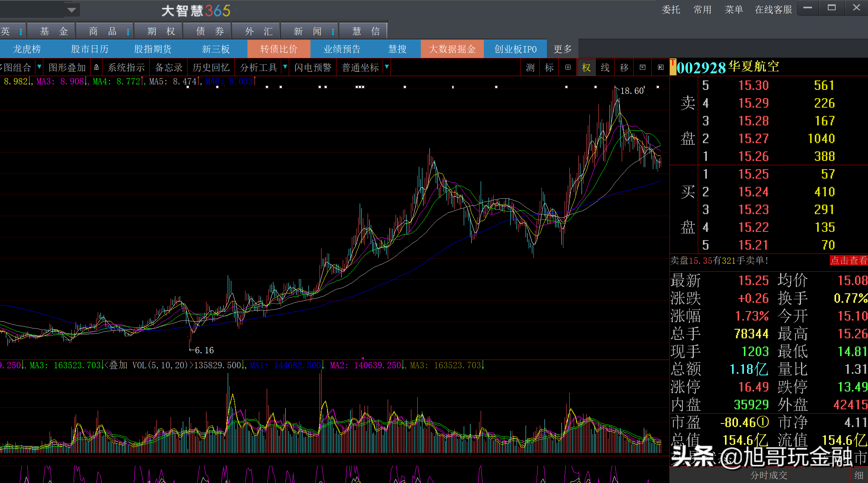Screen dimensions: 868x483
Task: Click the 图形叠加 toolbar button
Action: tap(67, 68)
